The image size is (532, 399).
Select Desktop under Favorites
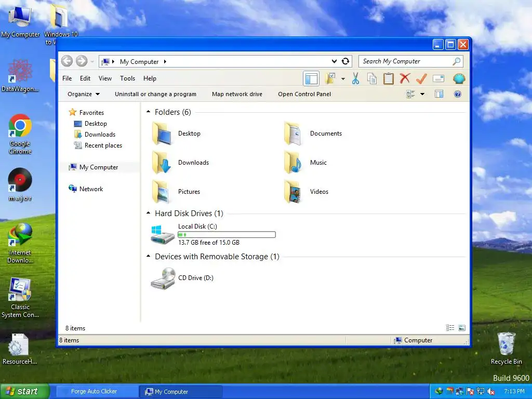pos(90,124)
